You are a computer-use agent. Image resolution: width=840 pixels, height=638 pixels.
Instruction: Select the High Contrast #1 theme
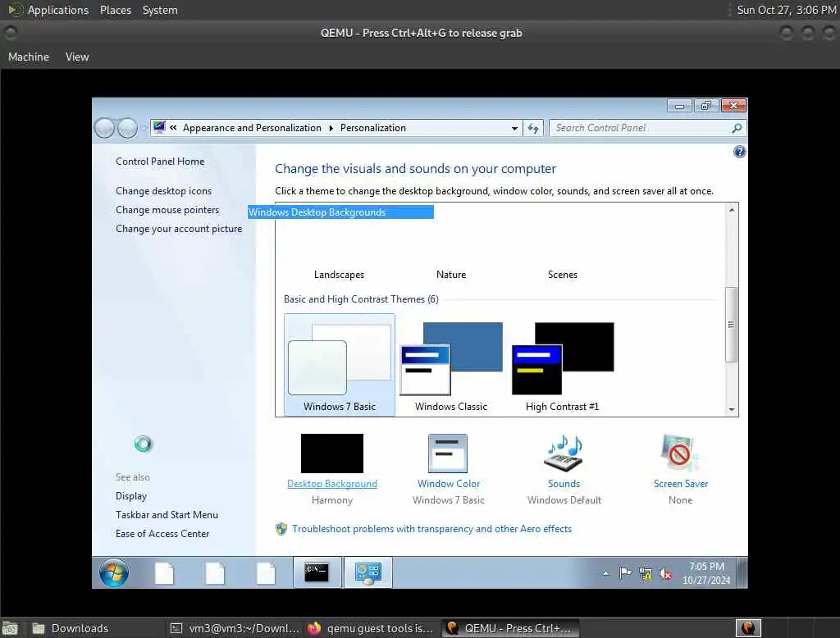click(563, 367)
